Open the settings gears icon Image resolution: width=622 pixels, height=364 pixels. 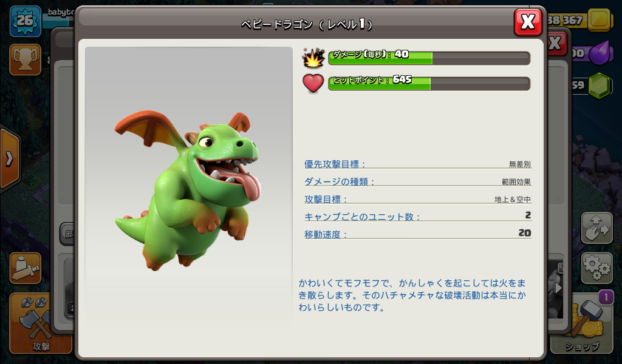[x=597, y=268]
